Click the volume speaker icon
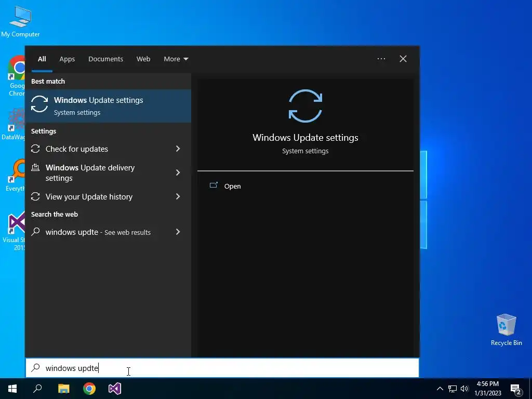Viewport: 532px width, 399px height. click(x=464, y=389)
